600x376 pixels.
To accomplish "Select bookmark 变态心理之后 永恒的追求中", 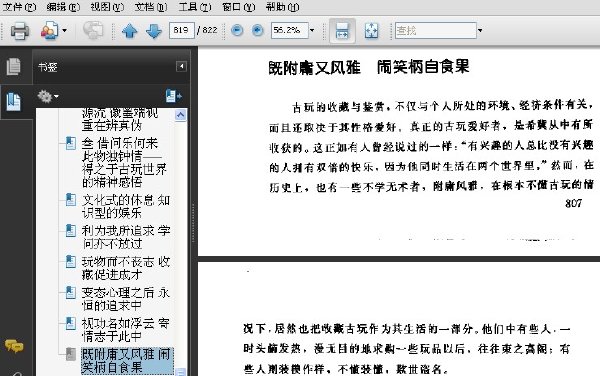I will 126,299.
